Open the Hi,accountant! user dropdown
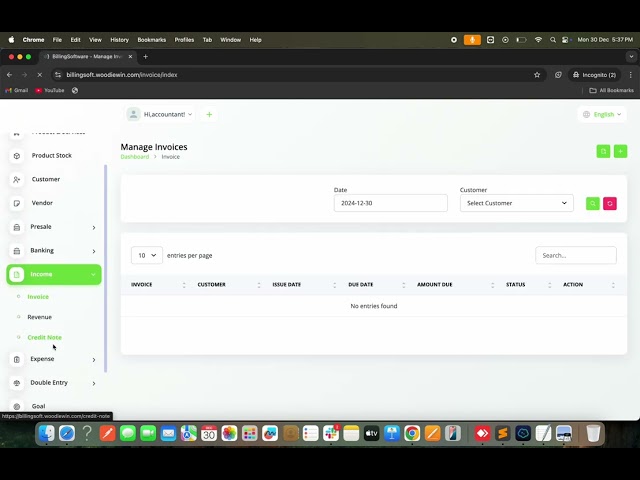This screenshot has width=640, height=480. click(x=160, y=114)
